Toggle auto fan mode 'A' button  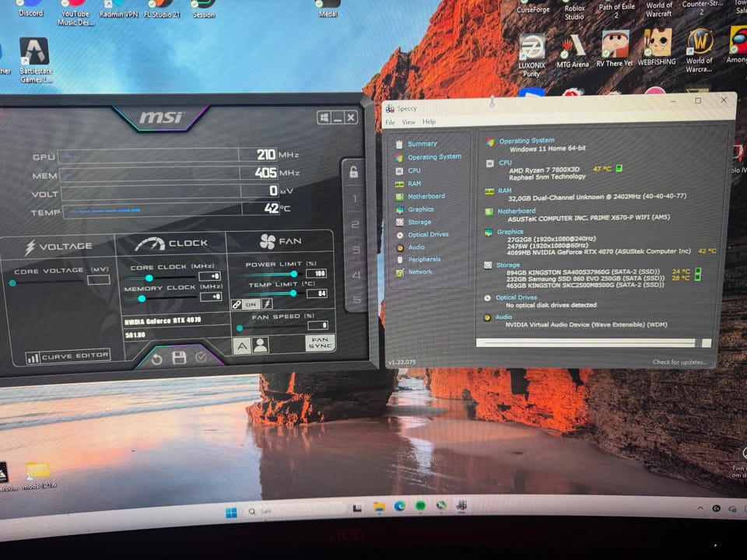click(241, 345)
